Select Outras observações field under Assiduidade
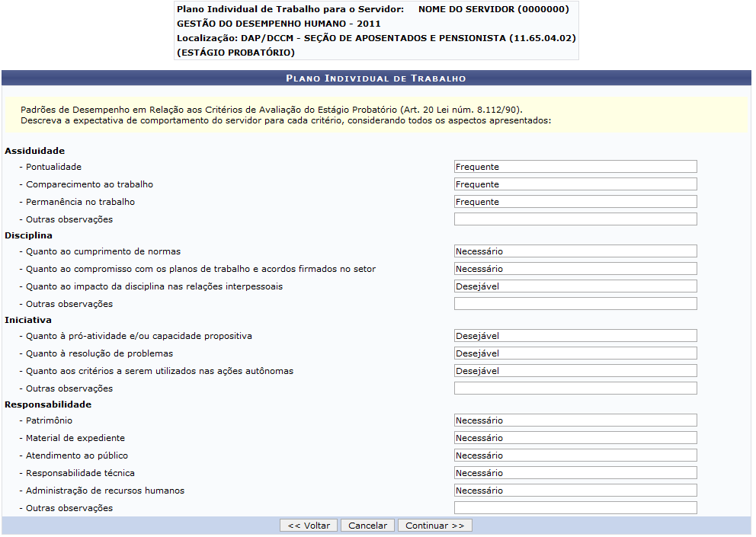Image resolution: width=756 pixels, height=537 pixels. click(x=575, y=219)
